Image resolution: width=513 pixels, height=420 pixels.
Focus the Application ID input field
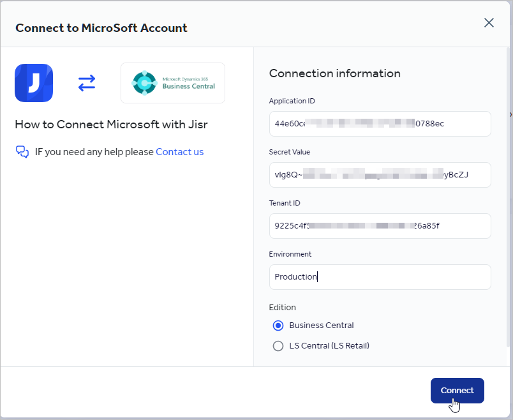(380, 124)
